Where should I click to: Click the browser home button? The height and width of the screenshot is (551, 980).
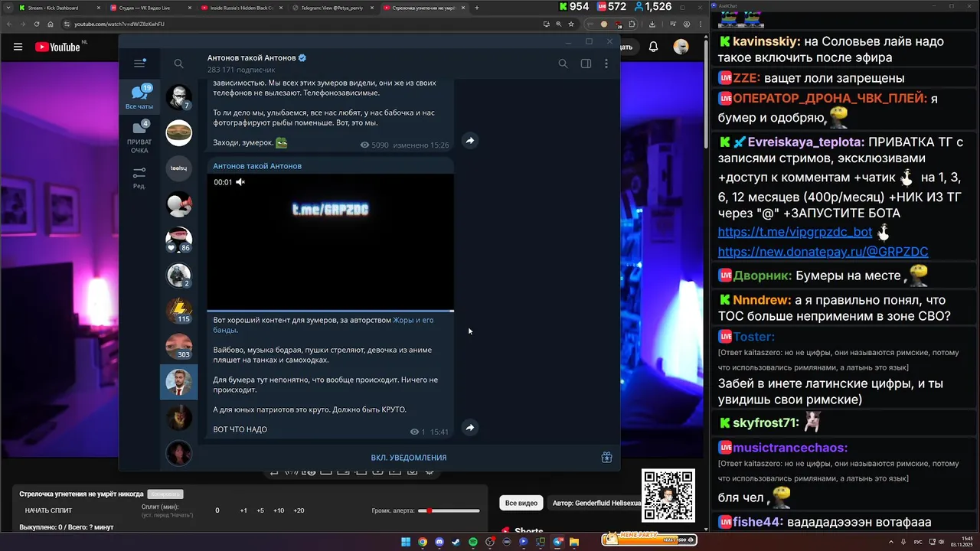tap(51, 24)
